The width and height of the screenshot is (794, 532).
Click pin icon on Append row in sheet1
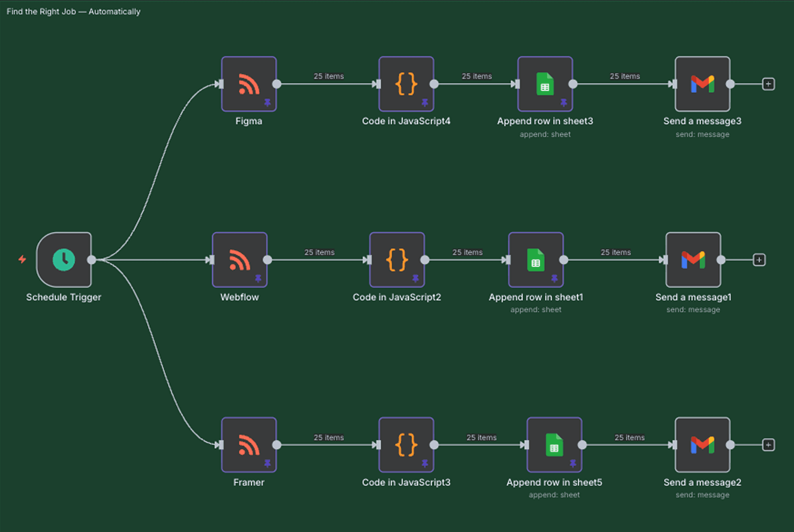pos(554,278)
